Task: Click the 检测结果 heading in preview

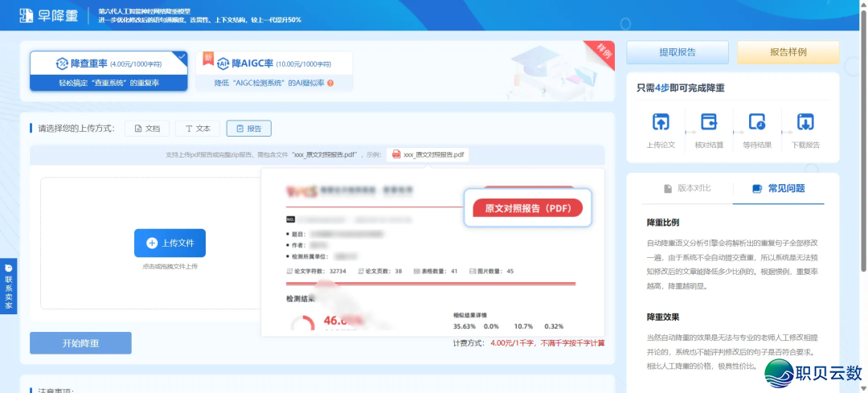Action: coord(301,299)
